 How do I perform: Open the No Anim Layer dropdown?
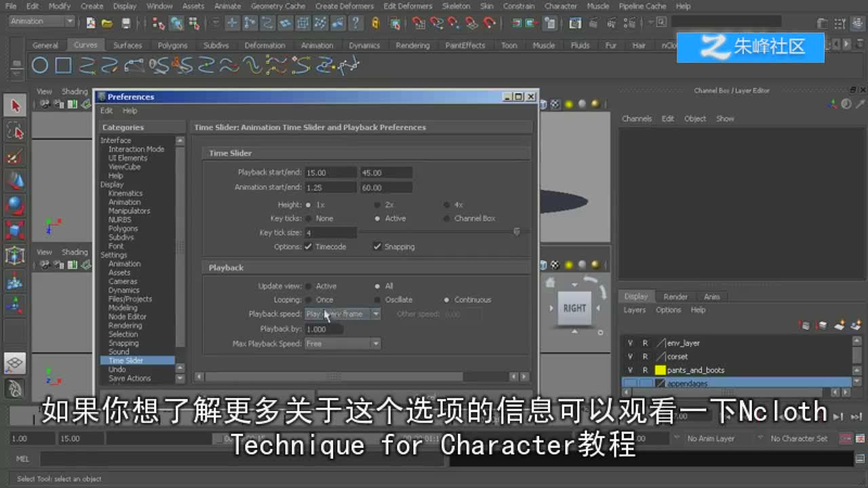(711, 439)
